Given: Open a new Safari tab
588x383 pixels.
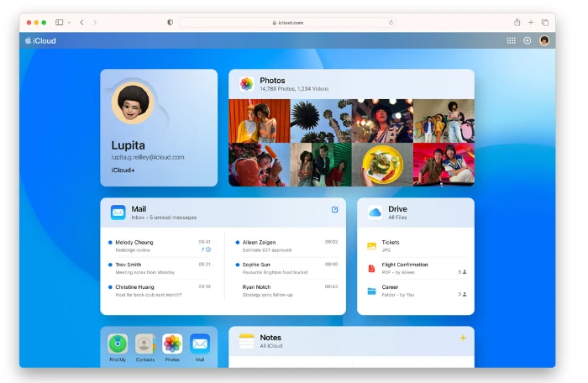Looking at the screenshot, I should 531,23.
